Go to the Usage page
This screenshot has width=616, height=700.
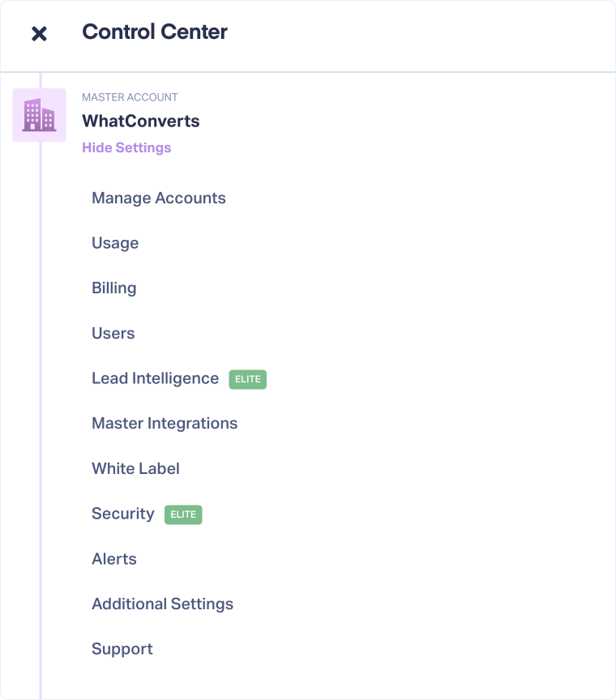coord(115,243)
